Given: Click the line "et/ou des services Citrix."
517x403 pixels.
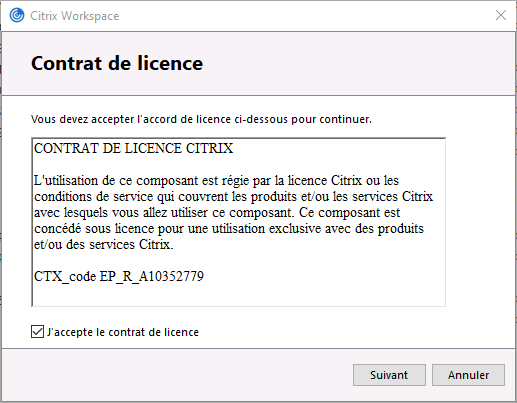Looking at the screenshot, I should point(104,244).
